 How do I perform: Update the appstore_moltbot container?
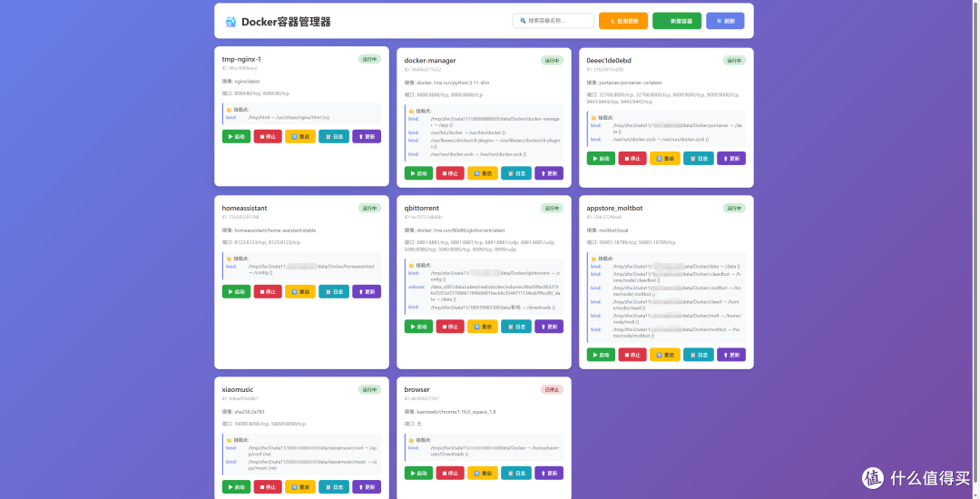click(x=731, y=354)
